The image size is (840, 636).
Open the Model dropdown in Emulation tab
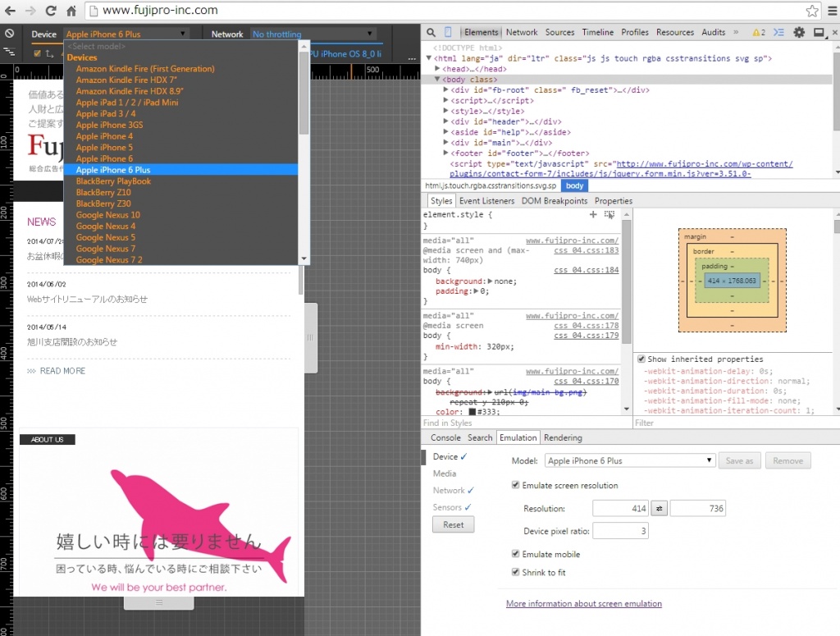630,460
